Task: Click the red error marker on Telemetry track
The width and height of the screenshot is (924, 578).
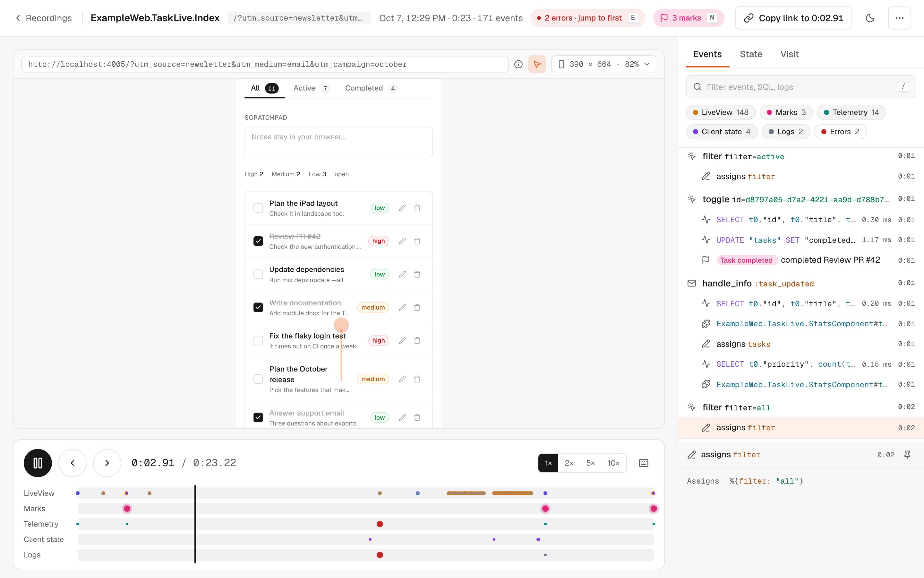Action: 380,524
